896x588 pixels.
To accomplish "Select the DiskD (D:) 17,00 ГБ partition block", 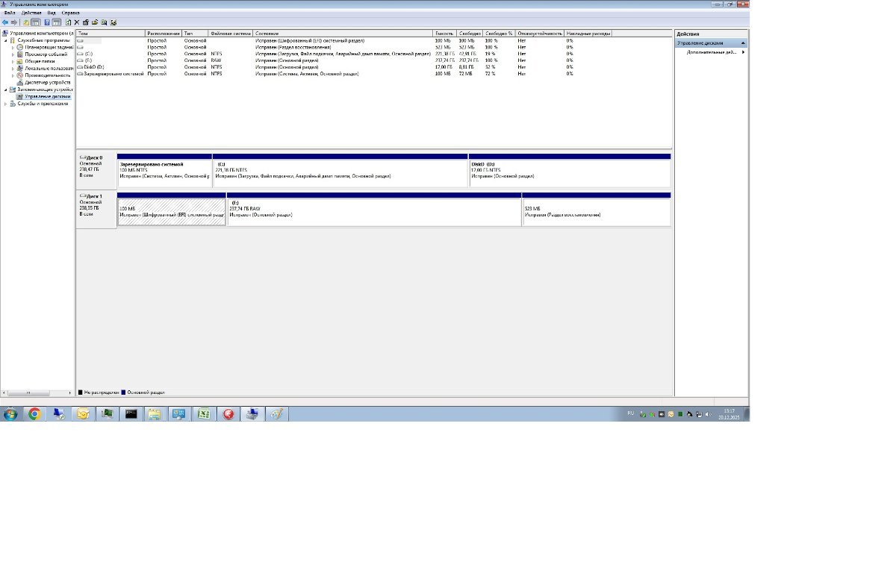I will tap(570, 172).
